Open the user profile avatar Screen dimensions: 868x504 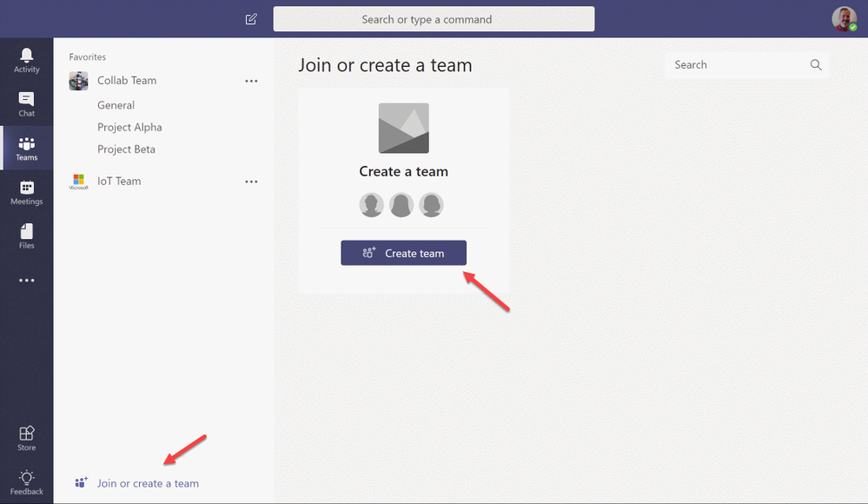tap(844, 19)
